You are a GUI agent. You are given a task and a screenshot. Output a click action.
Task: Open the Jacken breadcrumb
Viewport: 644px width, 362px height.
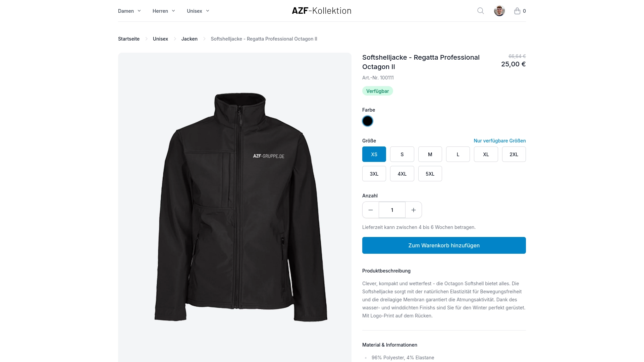[190, 39]
